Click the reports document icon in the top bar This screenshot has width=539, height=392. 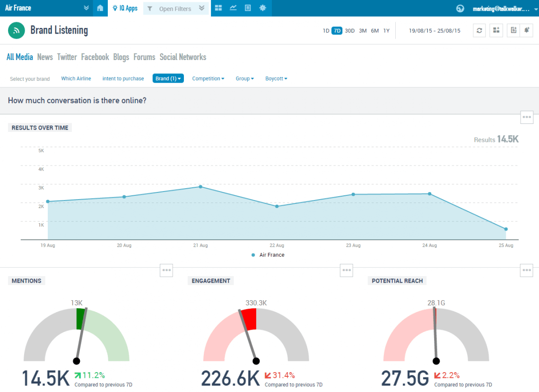coord(247,8)
